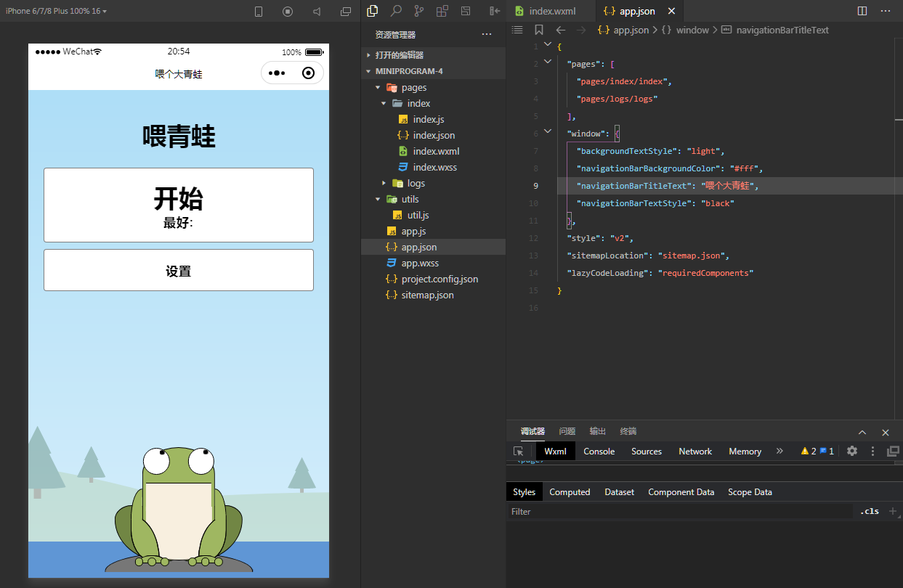Collapse the pages folder
Viewport: 903px width, 588px height.
378,87
